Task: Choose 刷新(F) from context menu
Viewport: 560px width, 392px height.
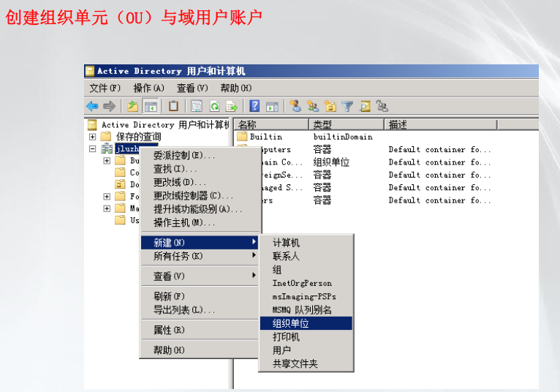Action: 200,296
